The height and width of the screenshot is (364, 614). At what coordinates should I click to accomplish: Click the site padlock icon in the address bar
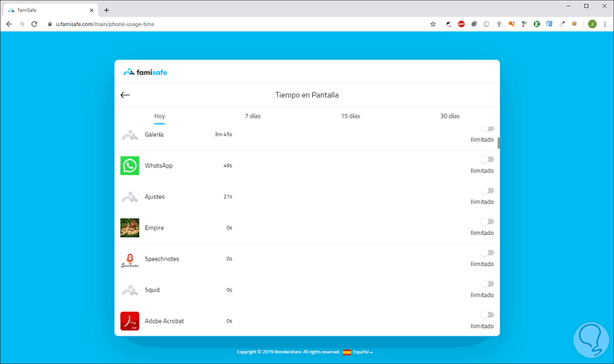coord(50,24)
